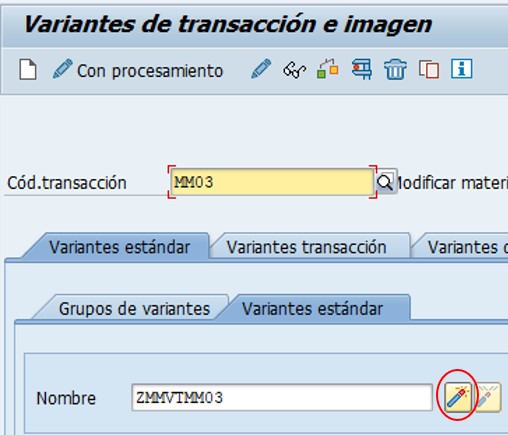This screenshot has width=508, height=435.
Task: Click the display glasses icon
Action: click(x=294, y=70)
